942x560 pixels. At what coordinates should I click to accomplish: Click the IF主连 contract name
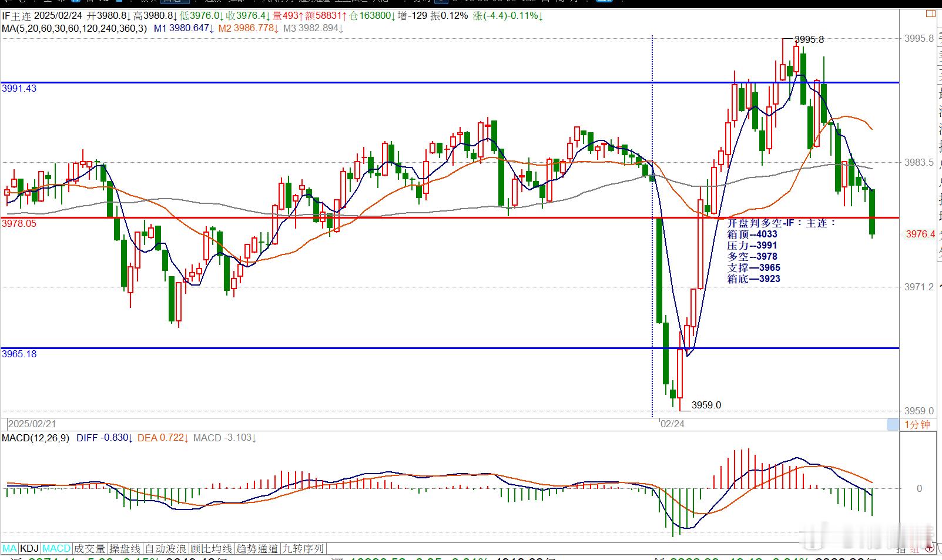pyautogui.click(x=16, y=16)
